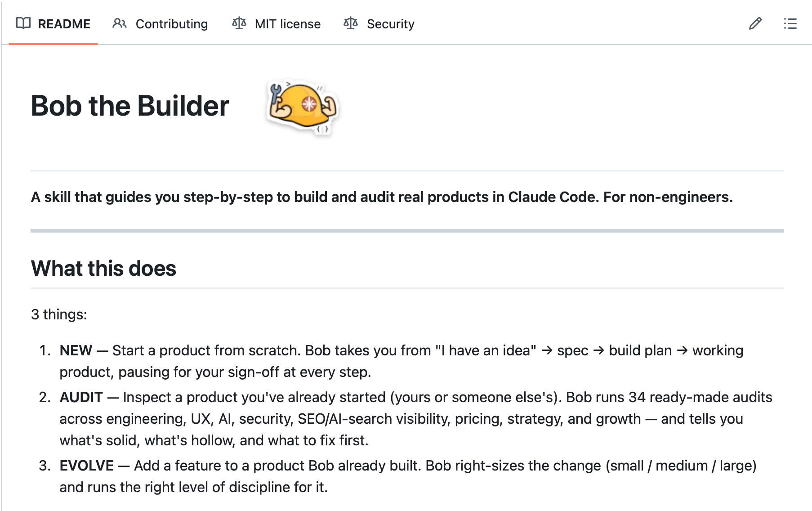Open the Security tab
The height and width of the screenshot is (511, 812).
391,24
